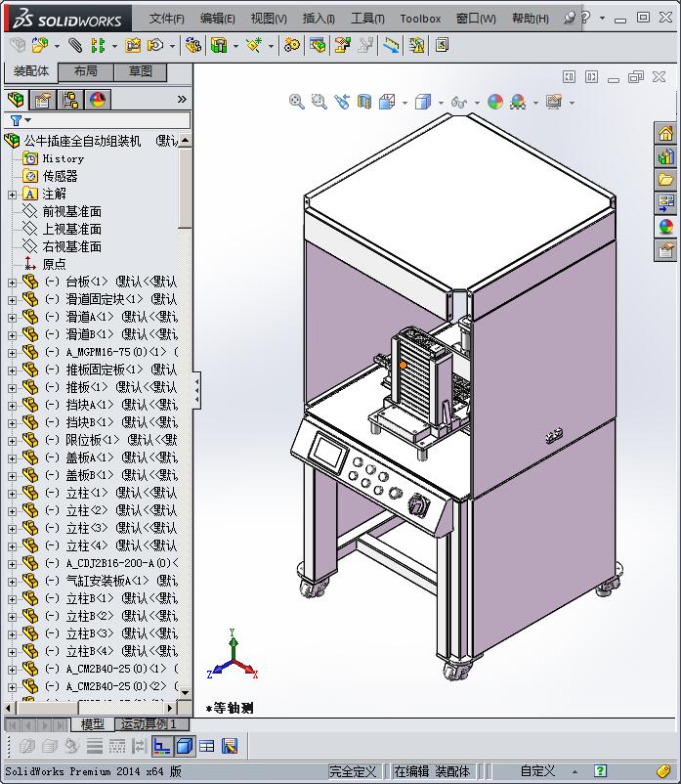Expand the 注解 annotations node

[12, 195]
